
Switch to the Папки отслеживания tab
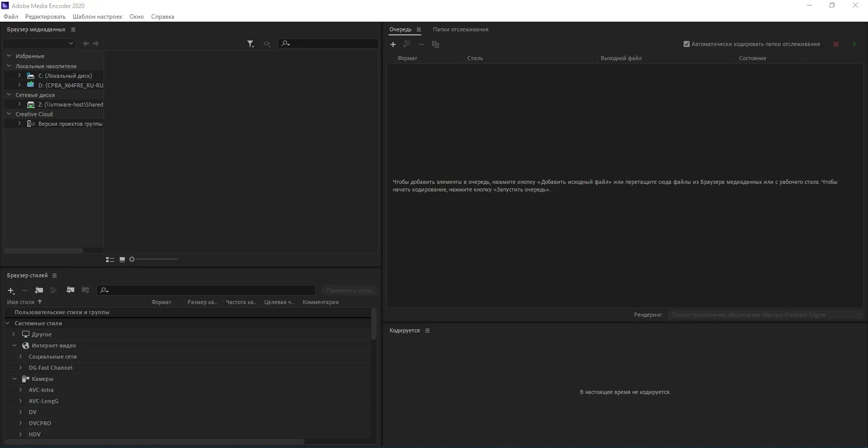pos(460,30)
